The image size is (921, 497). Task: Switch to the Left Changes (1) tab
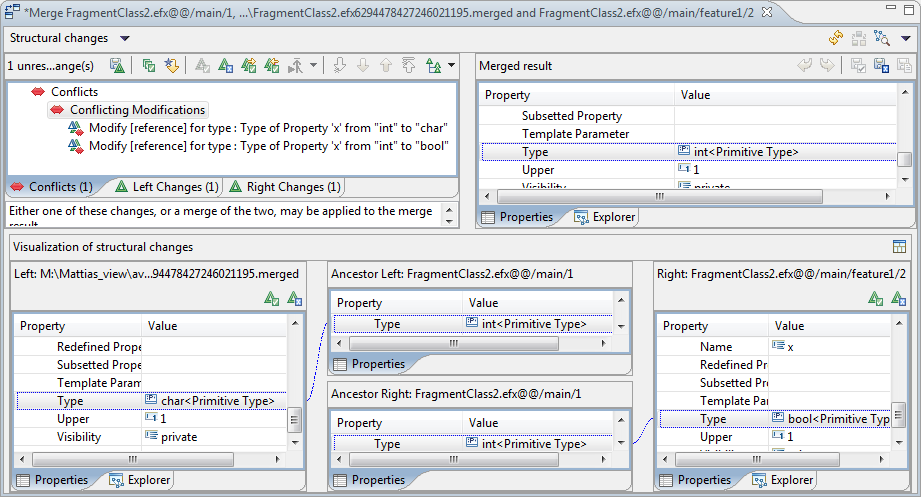pos(167,187)
